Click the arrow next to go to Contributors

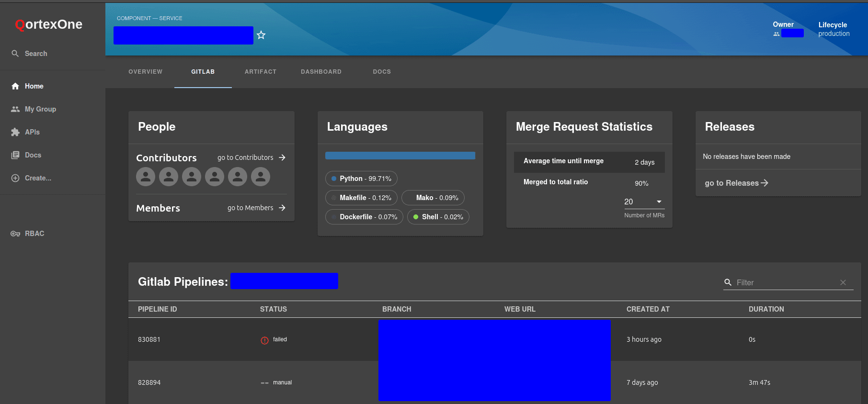pyautogui.click(x=282, y=157)
